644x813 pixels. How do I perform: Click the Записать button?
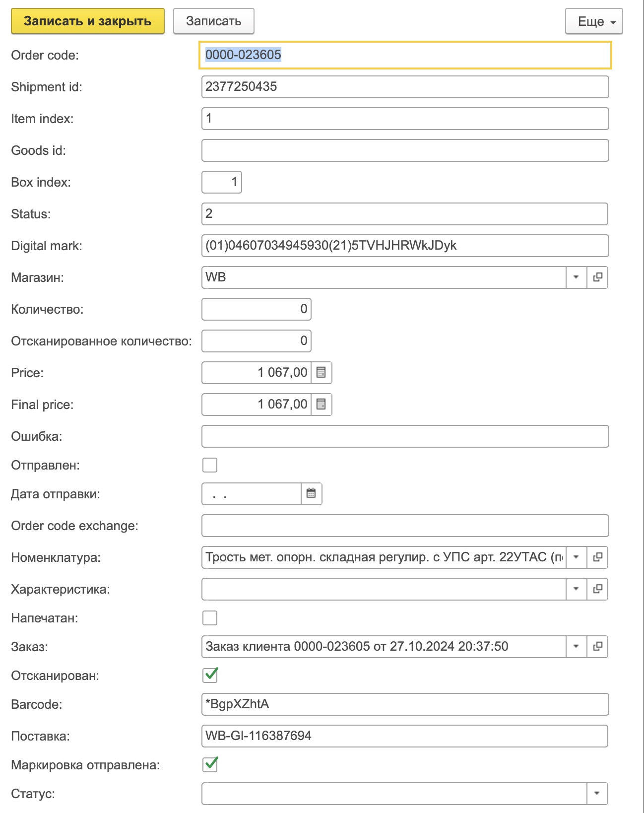click(x=214, y=21)
